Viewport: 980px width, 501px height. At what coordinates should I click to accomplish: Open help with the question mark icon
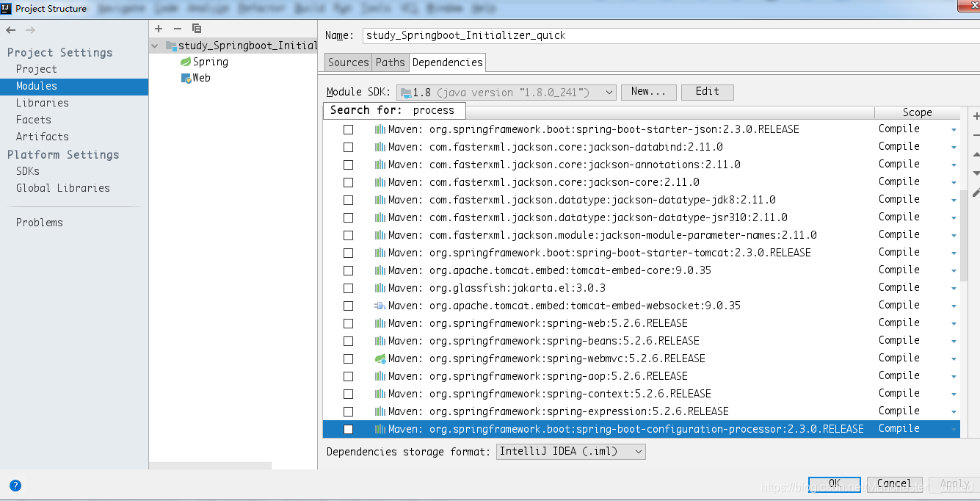click(x=15, y=485)
